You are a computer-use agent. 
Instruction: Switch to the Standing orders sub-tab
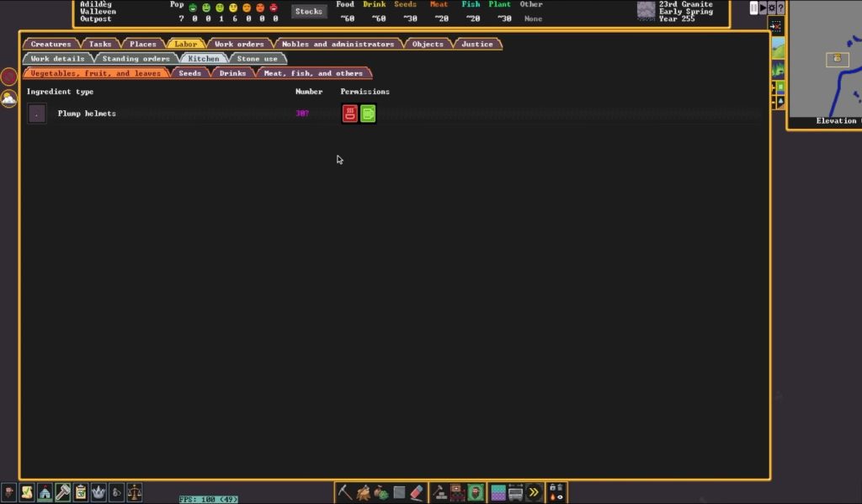coord(136,59)
